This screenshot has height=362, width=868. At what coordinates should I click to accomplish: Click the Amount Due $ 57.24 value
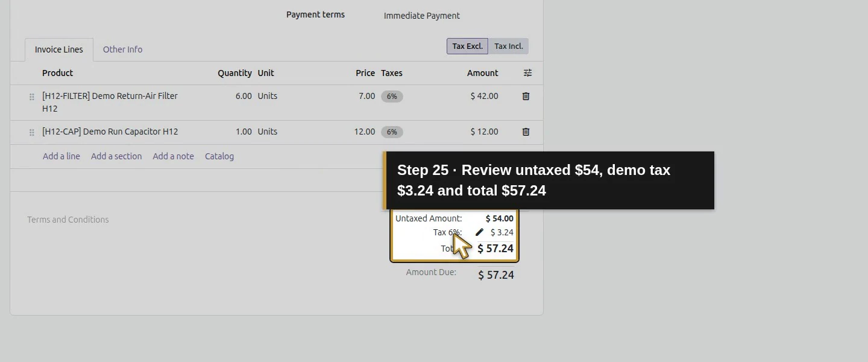(496, 275)
